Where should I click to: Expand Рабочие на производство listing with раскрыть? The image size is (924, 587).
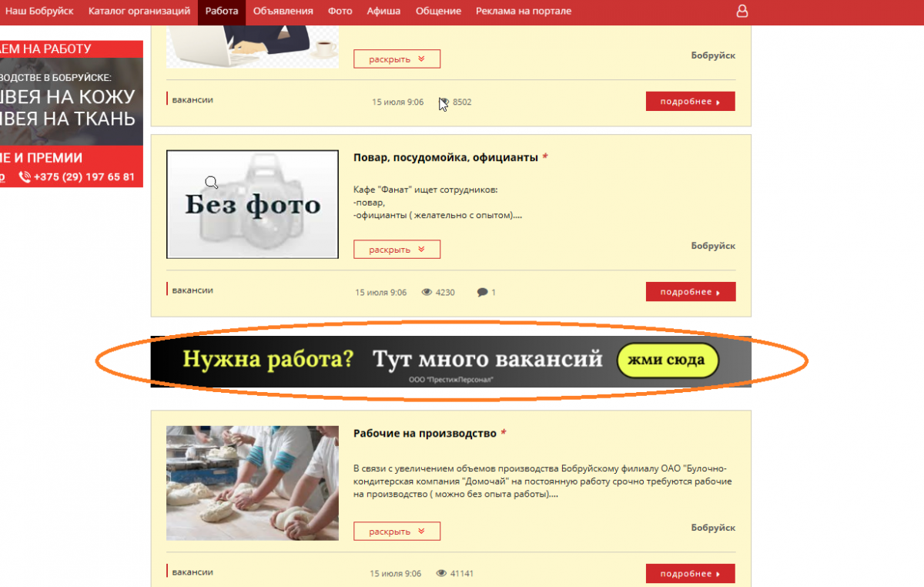397,532
